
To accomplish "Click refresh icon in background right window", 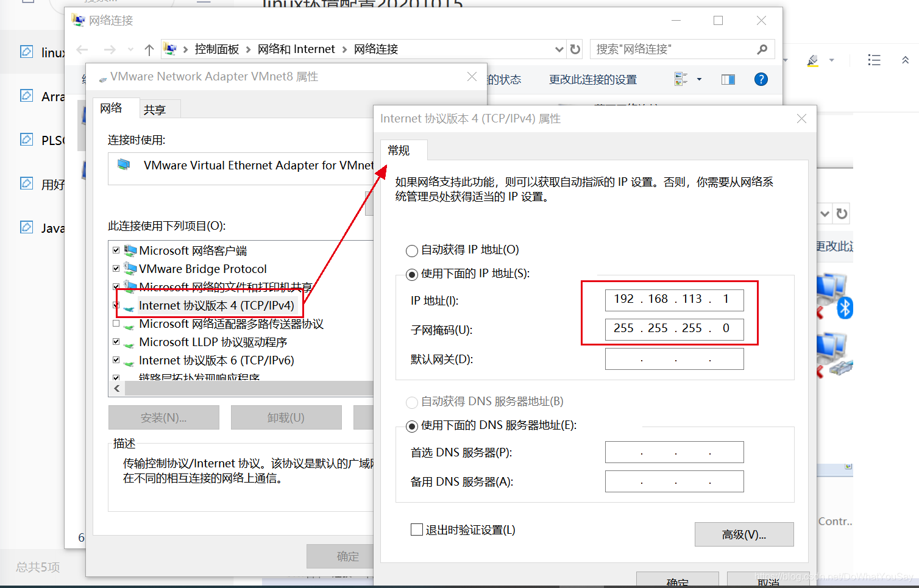I will (842, 214).
